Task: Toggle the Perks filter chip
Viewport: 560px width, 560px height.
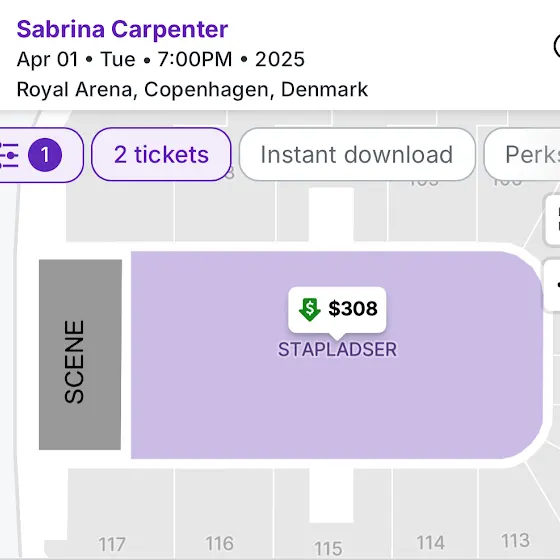Action: 522,155
